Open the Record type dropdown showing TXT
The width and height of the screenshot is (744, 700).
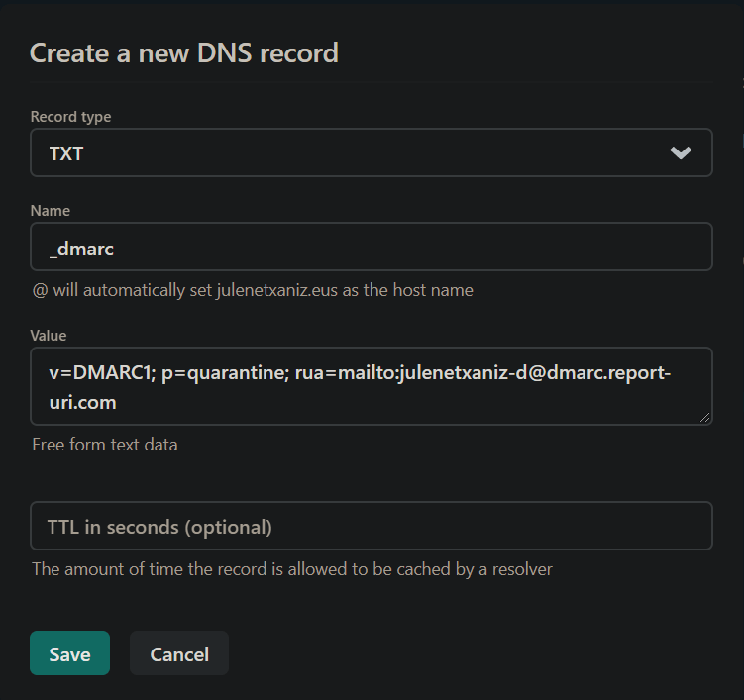(x=372, y=152)
